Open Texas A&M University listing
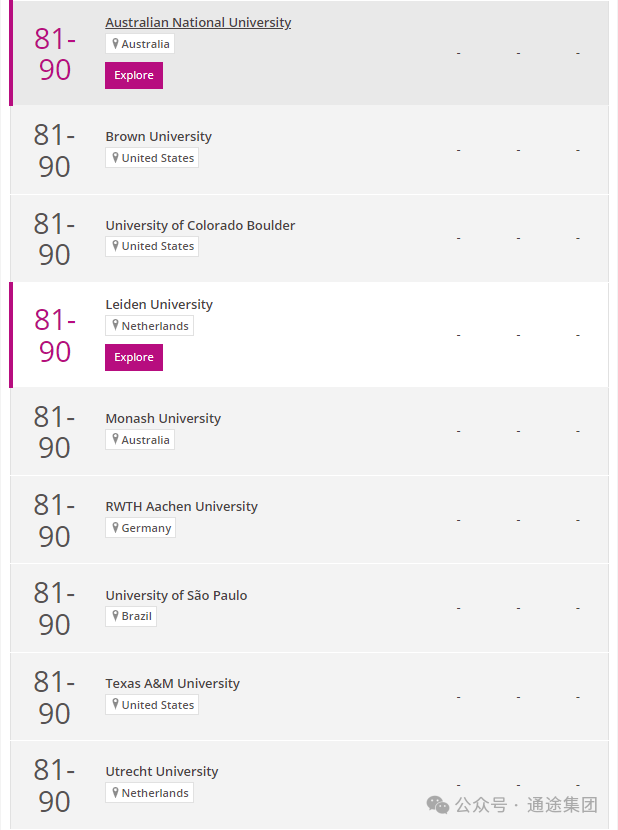Viewport: 618px width, 830px height. pyautogui.click(x=173, y=683)
